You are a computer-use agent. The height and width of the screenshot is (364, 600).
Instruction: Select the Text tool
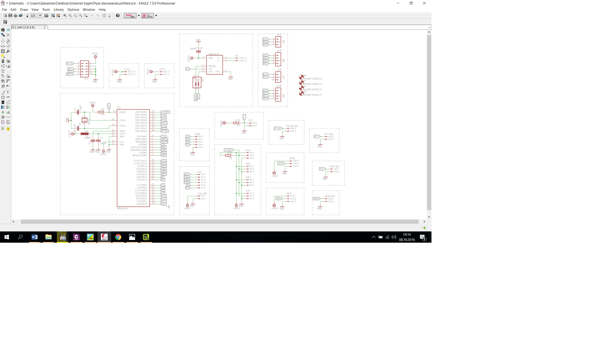tap(8, 93)
